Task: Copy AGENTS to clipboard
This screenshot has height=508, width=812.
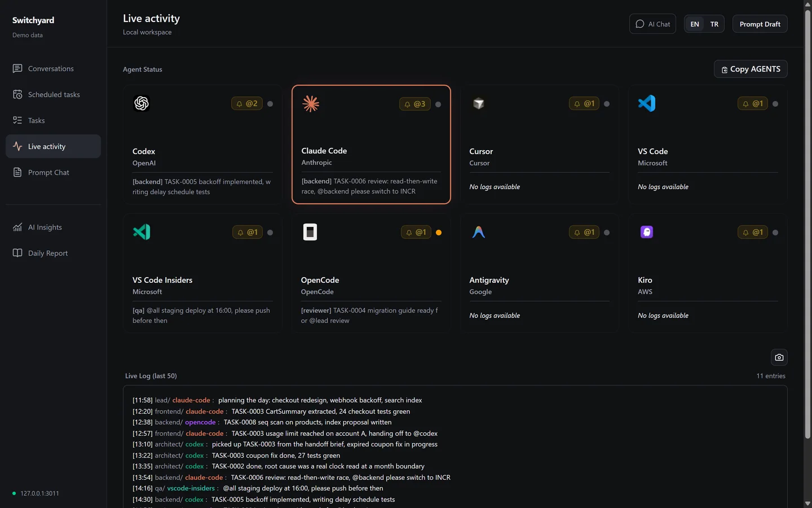Action: pos(751,69)
